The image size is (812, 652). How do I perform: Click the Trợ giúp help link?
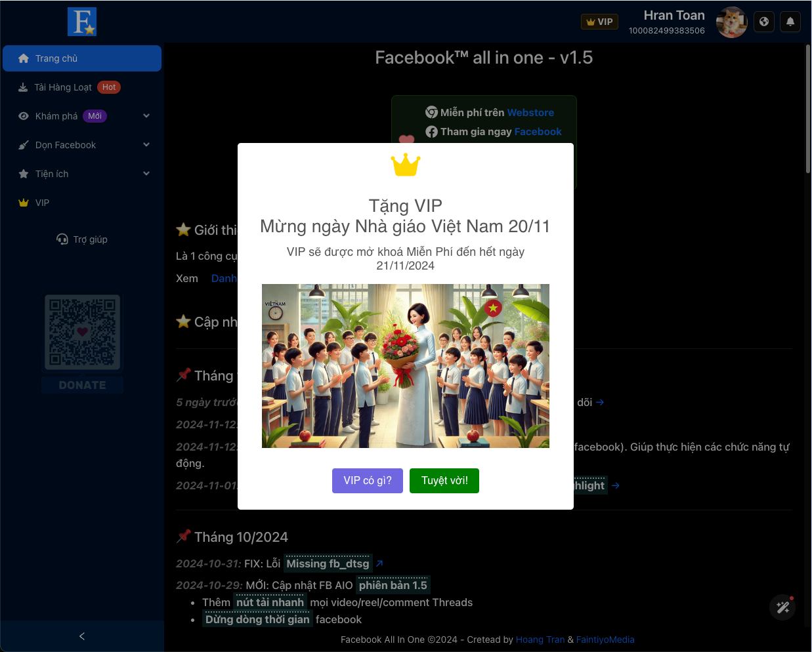tap(82, 239)
